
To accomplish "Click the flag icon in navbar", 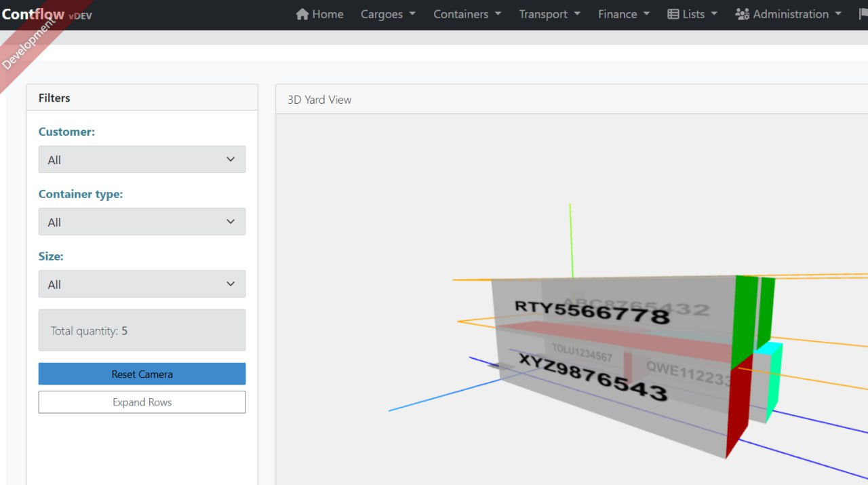I will (x=863, y=14).
